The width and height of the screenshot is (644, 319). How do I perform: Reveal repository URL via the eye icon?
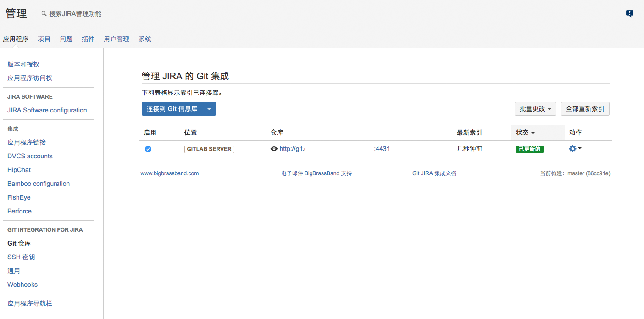point(274,149)
